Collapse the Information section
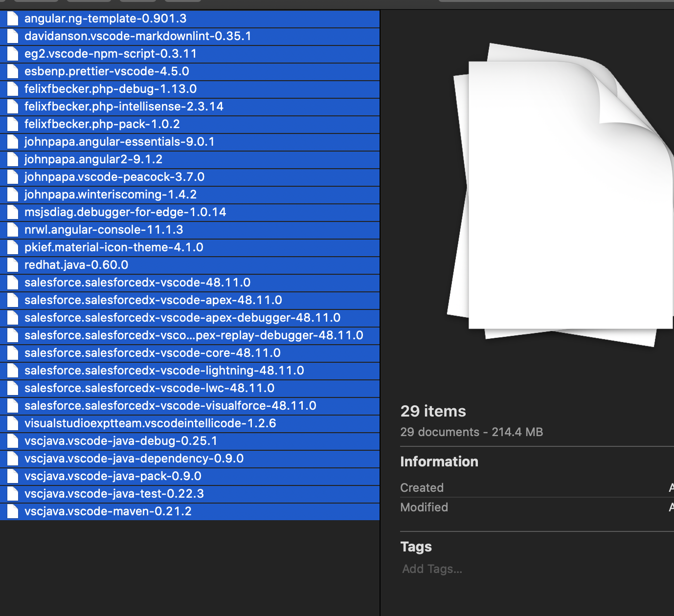This screenshot has height=616, width=674. [x=439, y=462]
